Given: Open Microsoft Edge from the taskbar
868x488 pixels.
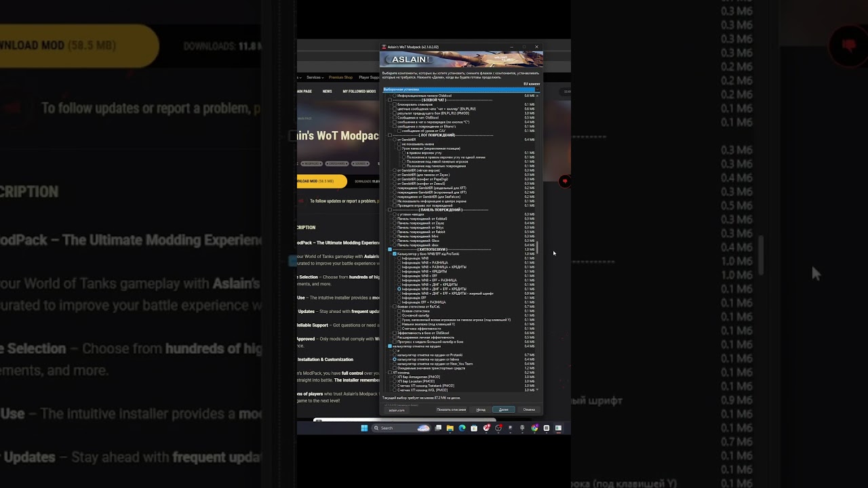Looking at the screenshot, I should (462, 428).
